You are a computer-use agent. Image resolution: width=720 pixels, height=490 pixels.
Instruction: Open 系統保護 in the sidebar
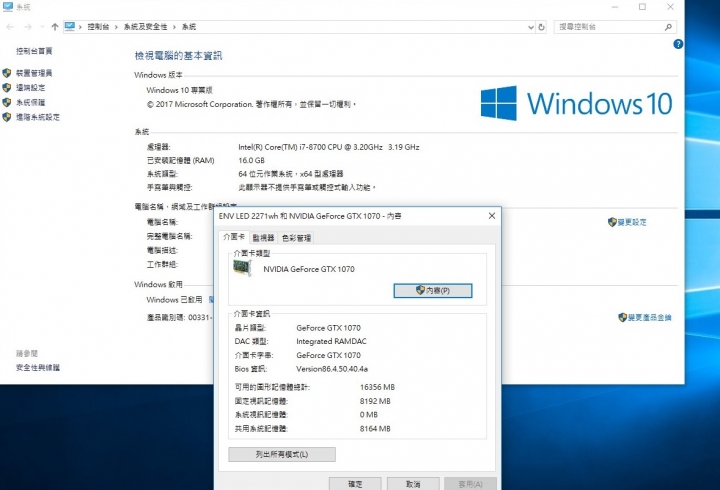(30, 102)
